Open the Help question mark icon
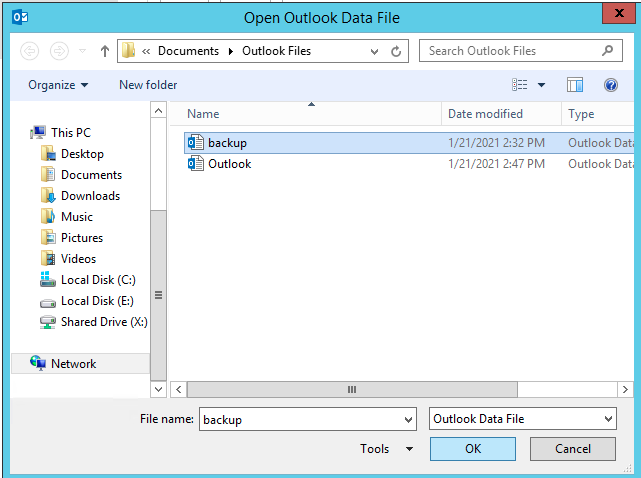641x478 pixels. tap(610, 85)
